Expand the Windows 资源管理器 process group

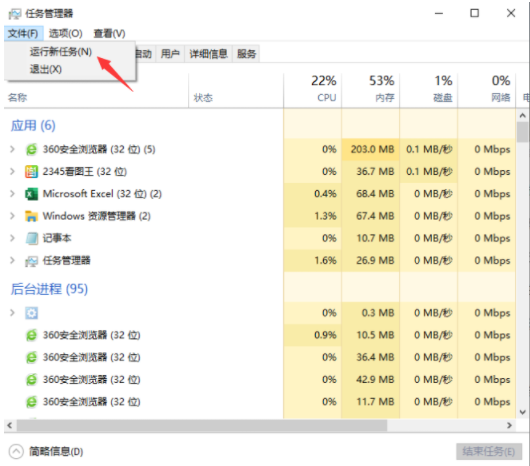point(13,216)
